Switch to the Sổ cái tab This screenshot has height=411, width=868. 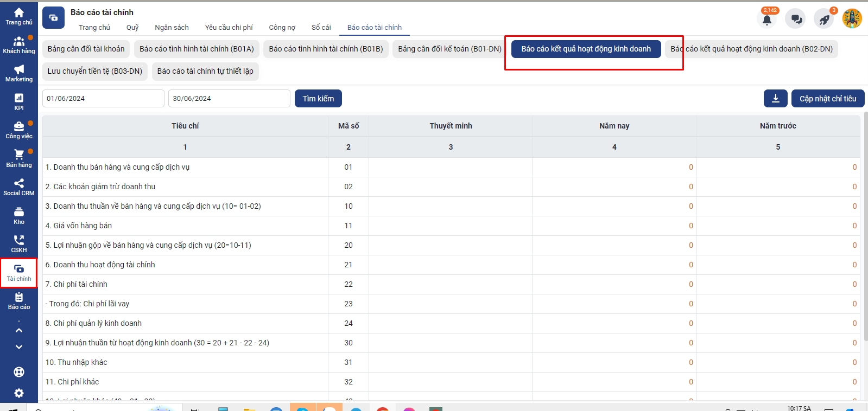point(321,28)
